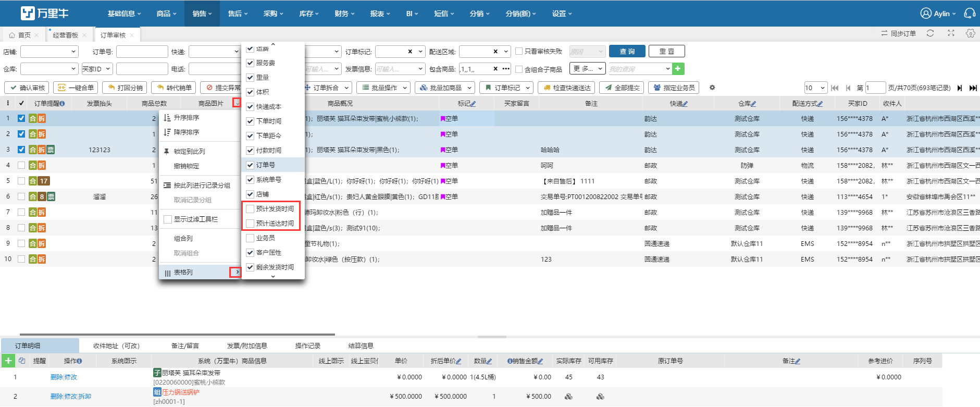Click the 合 tag on row 5
980x407 pixels.
pyautogui.click(x=33, y=181)
